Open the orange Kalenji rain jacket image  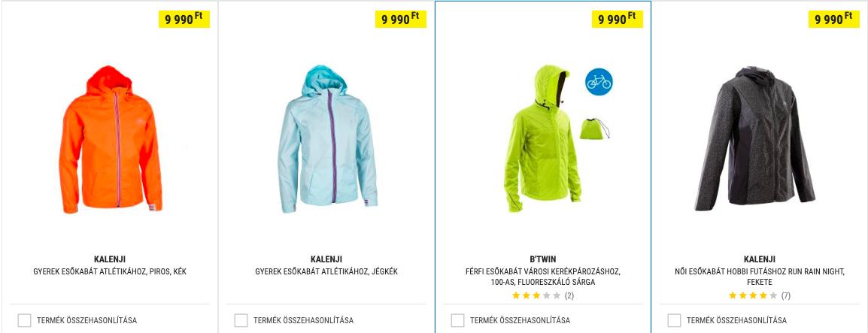[x=110, y=139]
